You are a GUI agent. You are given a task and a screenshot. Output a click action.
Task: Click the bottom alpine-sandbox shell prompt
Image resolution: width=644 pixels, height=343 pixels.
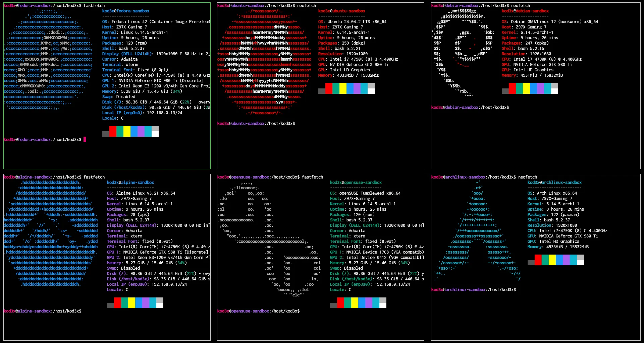click(42, 311)
